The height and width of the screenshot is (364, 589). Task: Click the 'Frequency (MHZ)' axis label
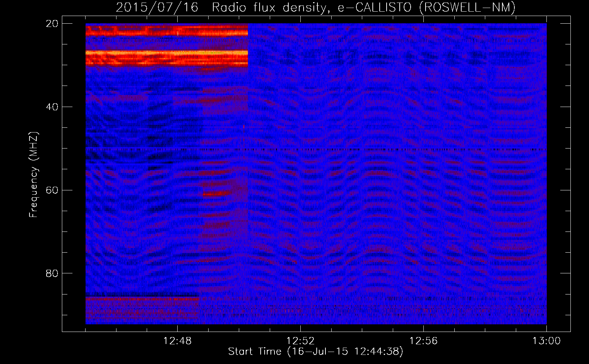pyautogui.click(x=33, y=175)
